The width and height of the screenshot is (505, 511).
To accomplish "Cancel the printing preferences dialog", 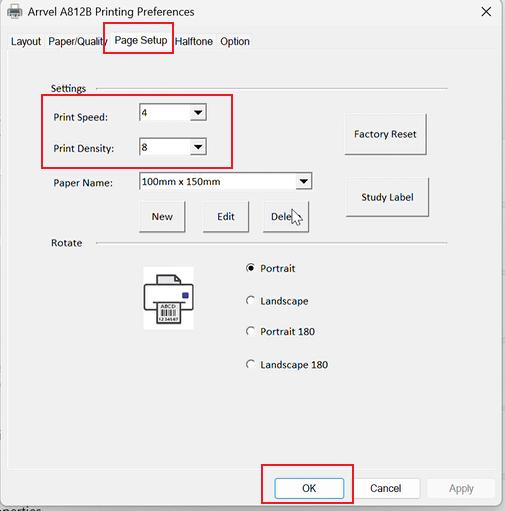I will [386, 488].
